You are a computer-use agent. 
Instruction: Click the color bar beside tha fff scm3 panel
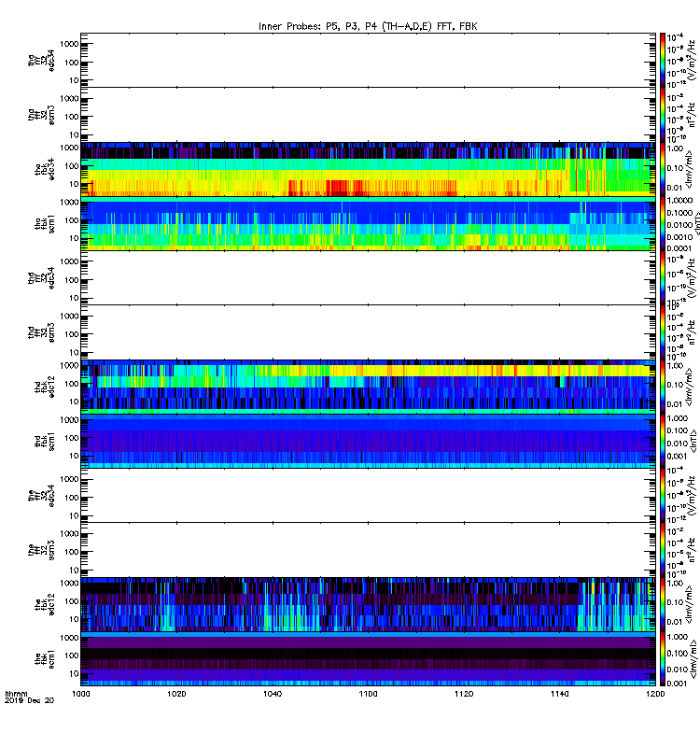pos(663,115)
